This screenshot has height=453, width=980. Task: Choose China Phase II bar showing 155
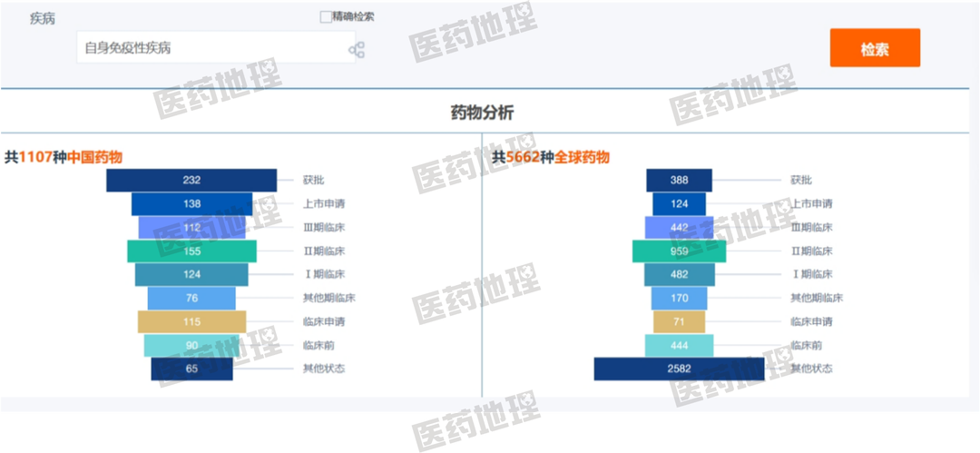pos(191,251)
